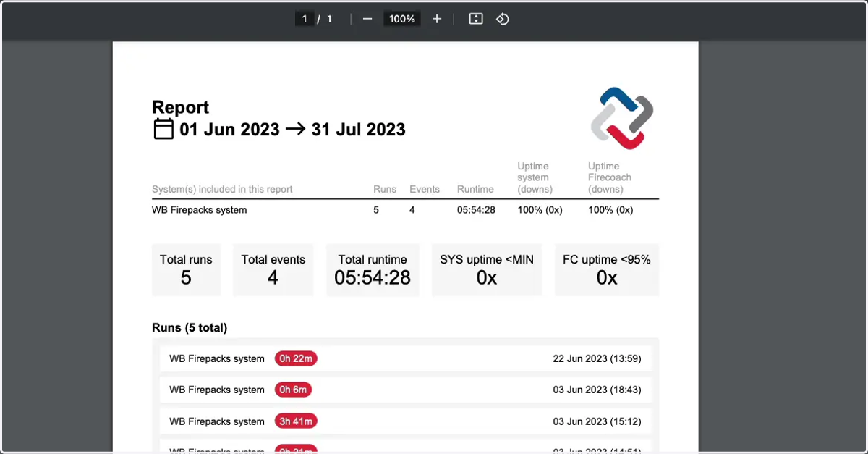Click the Events column header
The height and width of the screenshot is (454, 868).
425,189
